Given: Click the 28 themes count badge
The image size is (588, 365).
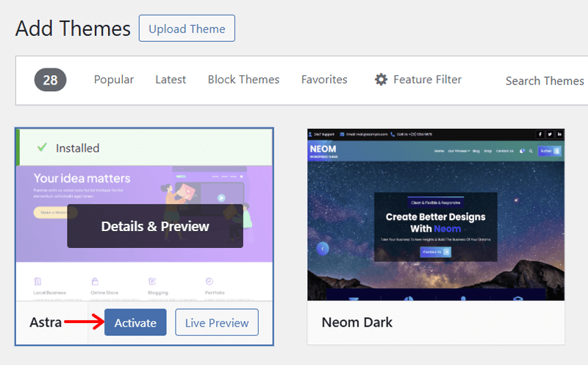Looking at the screenshot, I should (50, 79).
